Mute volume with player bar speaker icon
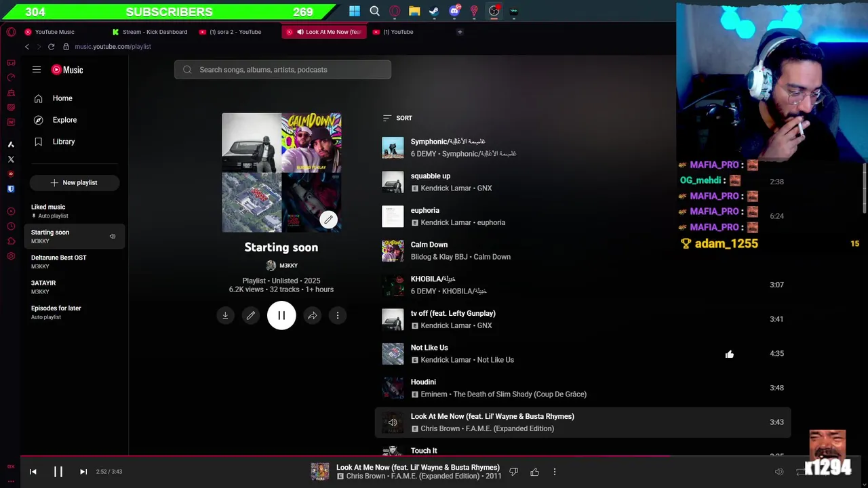This screenshot has width=868, height=488. click(x=779, y=472)
